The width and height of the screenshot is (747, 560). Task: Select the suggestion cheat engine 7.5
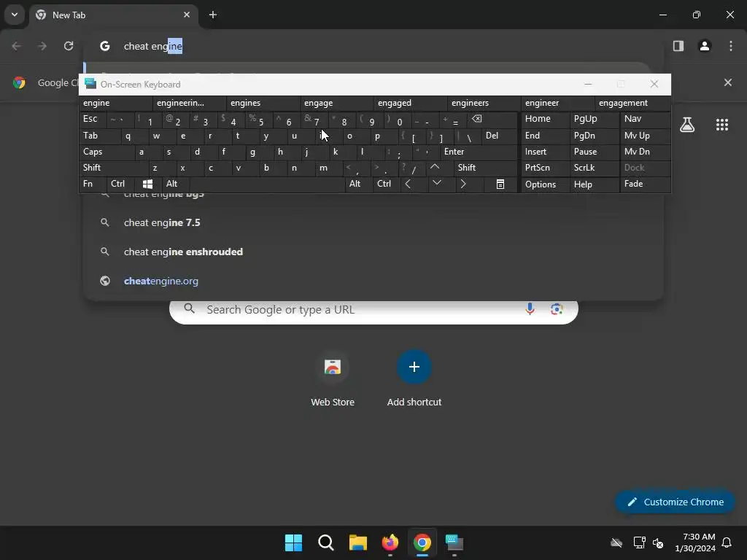click(373, 222)
